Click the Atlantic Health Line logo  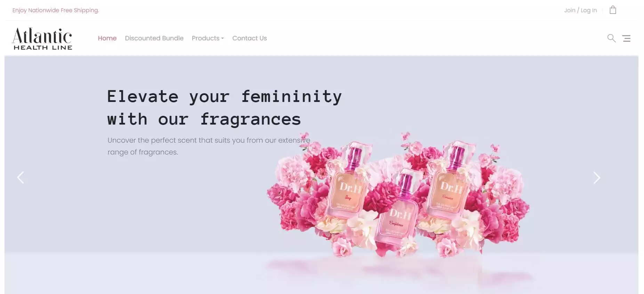click(x=42, y=39)
